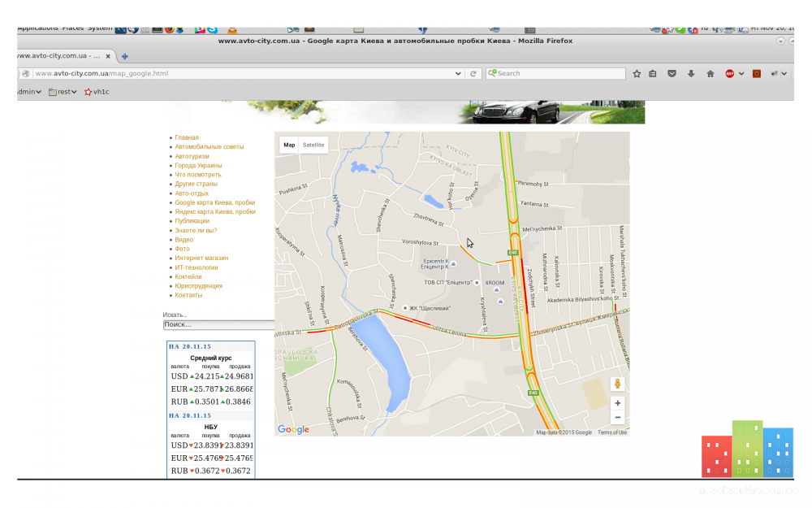The image size is (812, 508).
Task: Open the Adblock Plus dropdown arrow
Action: point(741,74)
